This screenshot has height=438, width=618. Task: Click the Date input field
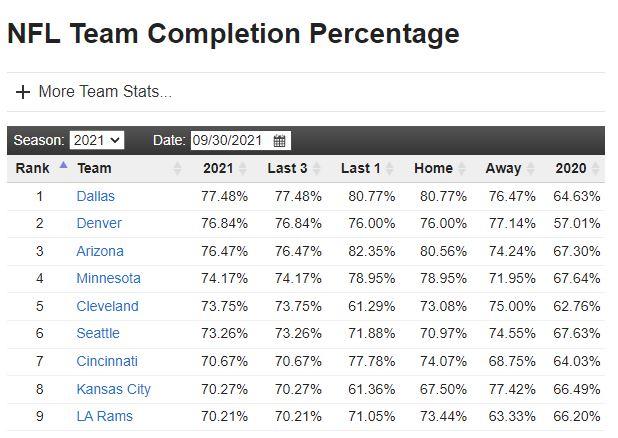230,141
